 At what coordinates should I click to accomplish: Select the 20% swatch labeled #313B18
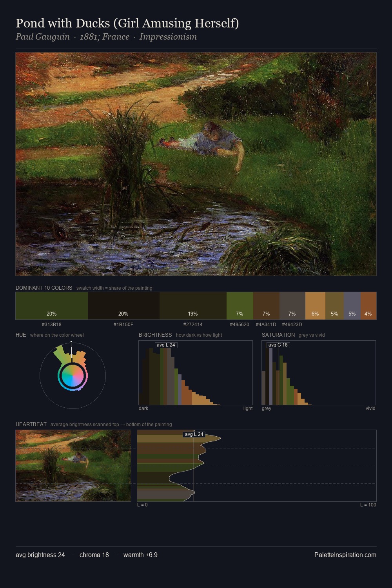pyautogui.click(x=52, y=306)
